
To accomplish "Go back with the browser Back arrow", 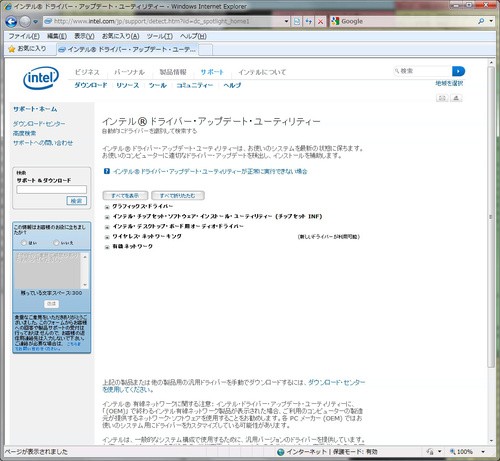I will [11, 22].
